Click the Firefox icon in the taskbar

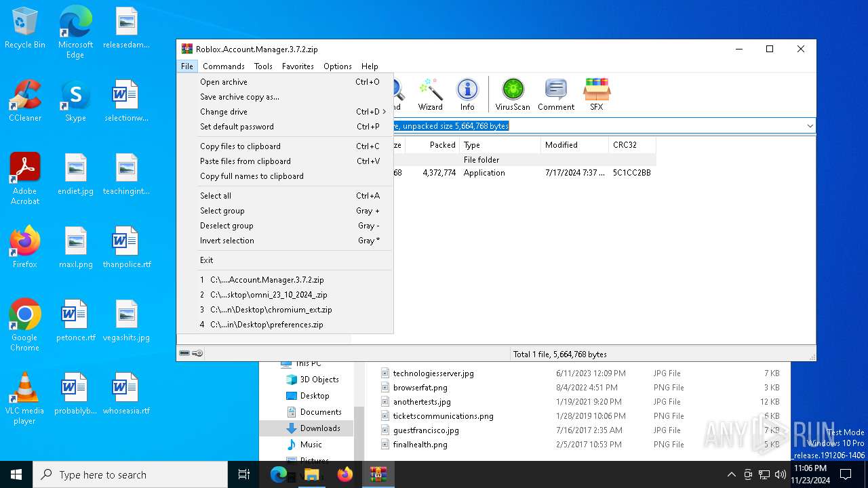coord(345,474)
